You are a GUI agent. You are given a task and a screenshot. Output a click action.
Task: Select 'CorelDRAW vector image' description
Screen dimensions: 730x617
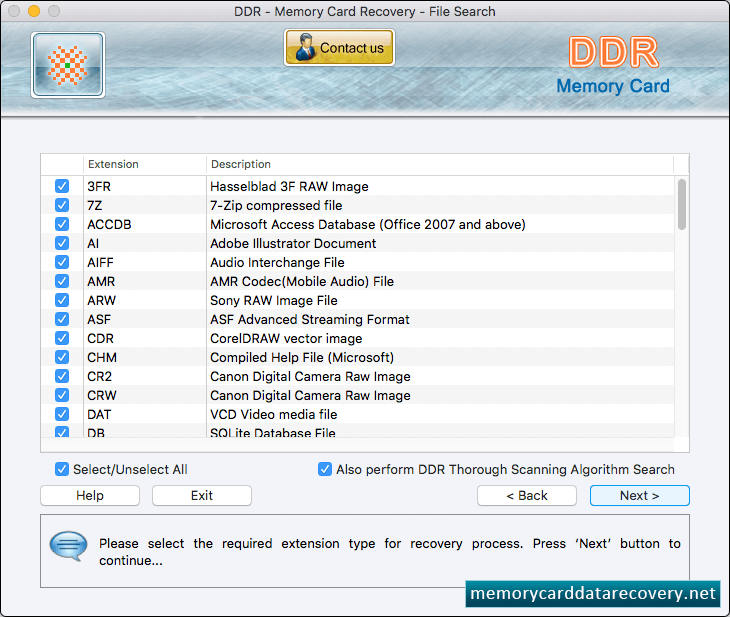coord(286,339)
